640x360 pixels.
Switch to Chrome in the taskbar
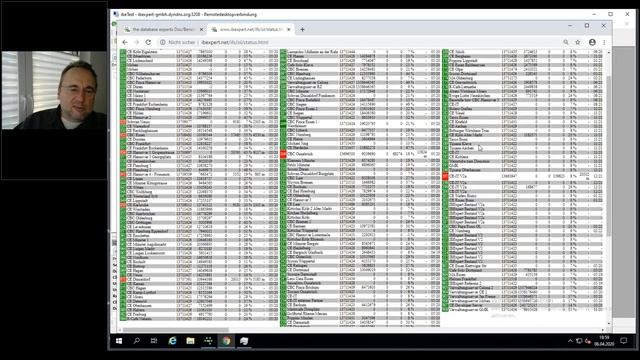tap(226, 341)
